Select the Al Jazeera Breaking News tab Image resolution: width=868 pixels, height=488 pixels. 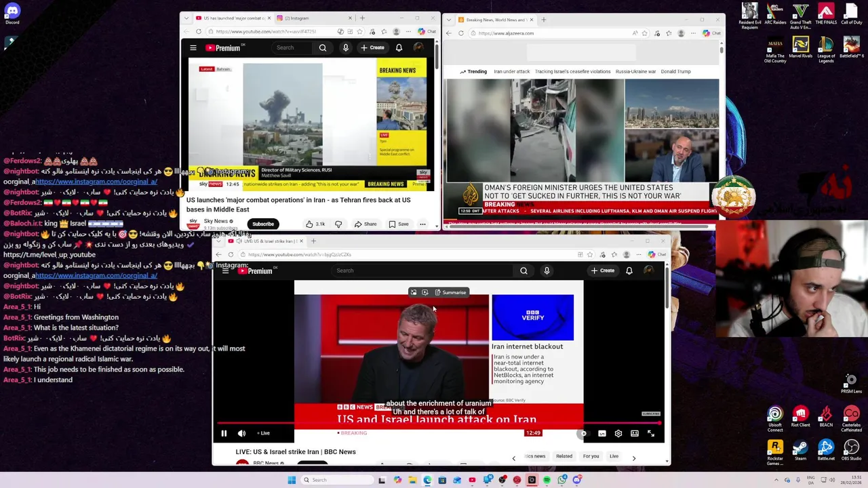[x=496, y=20]
